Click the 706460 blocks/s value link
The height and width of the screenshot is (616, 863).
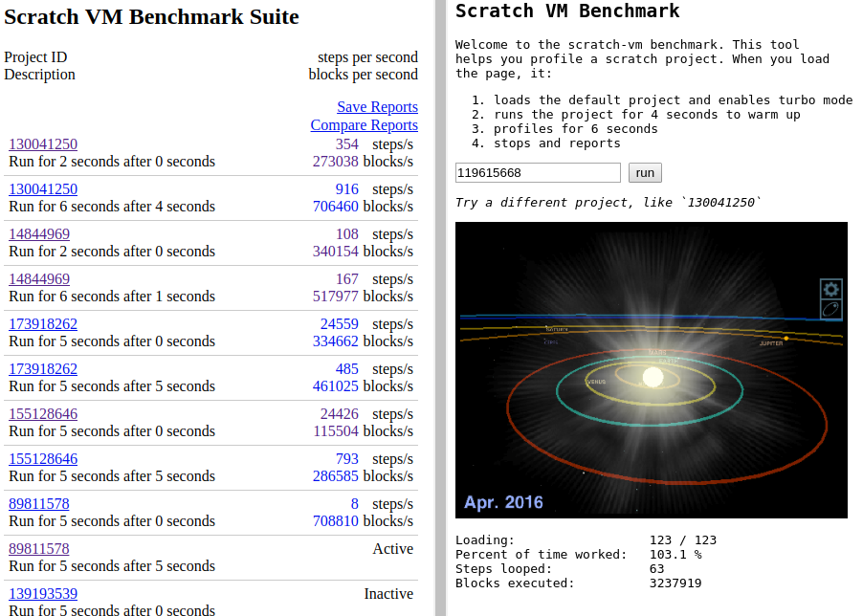(335, 207)
